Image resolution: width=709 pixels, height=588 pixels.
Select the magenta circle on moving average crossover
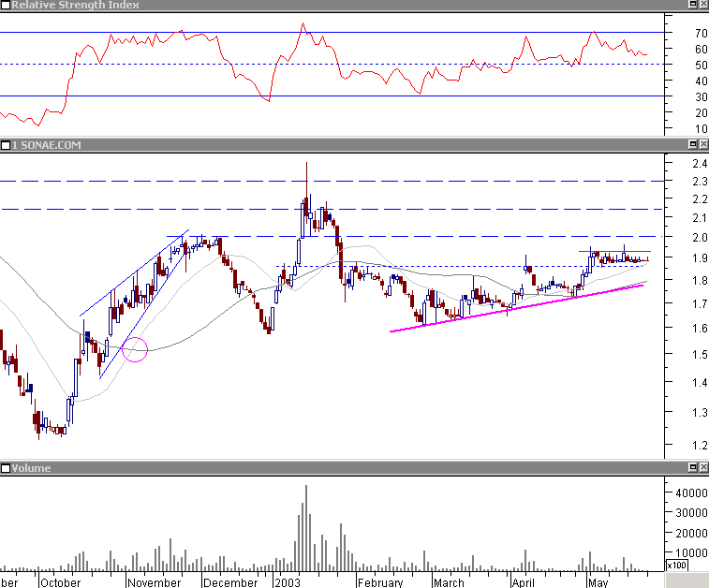pyautogui.click(x=135, y=350)
